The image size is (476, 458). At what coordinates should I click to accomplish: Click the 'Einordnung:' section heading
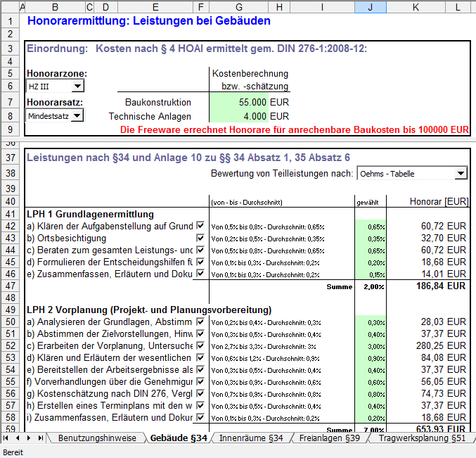point(58,49)
